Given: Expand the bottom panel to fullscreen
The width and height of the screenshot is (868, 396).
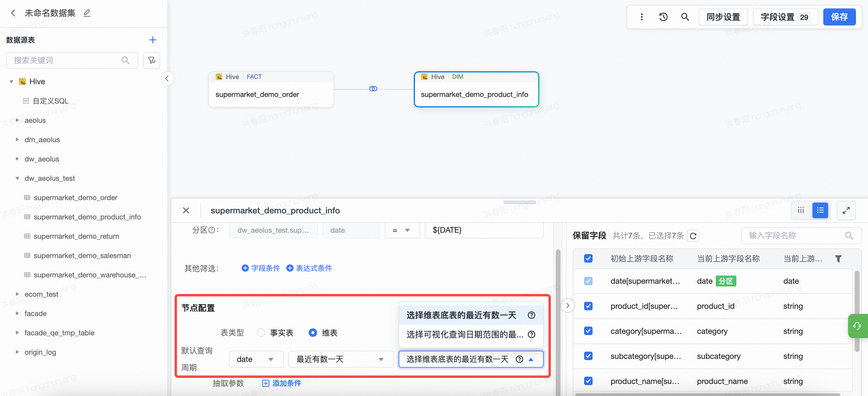Looking at the screenshot, I should coord(846,210).
